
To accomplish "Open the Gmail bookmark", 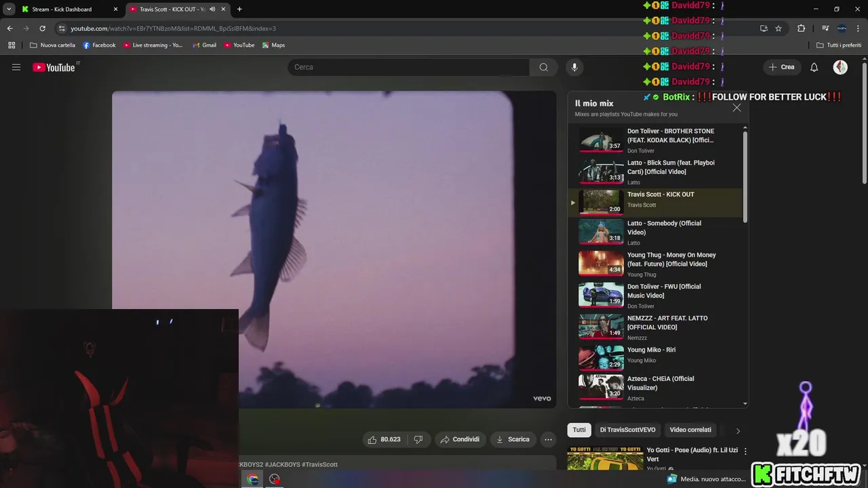I will 204,45.
